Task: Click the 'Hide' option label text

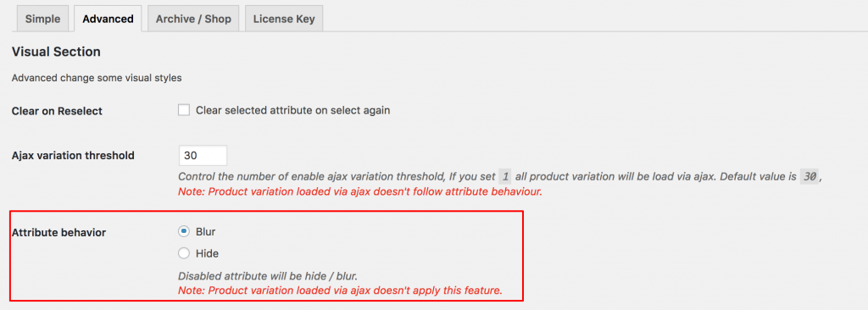Action: [x=207, y=253]
